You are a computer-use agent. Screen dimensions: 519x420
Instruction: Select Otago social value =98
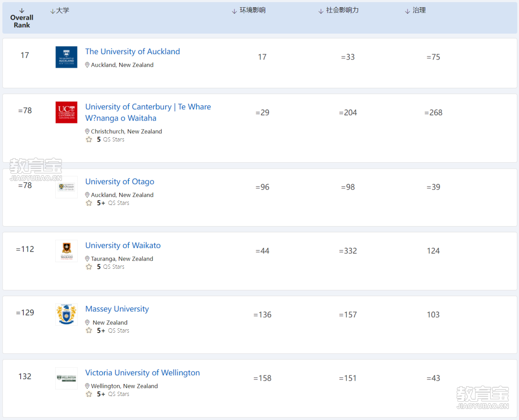point(348,187)
